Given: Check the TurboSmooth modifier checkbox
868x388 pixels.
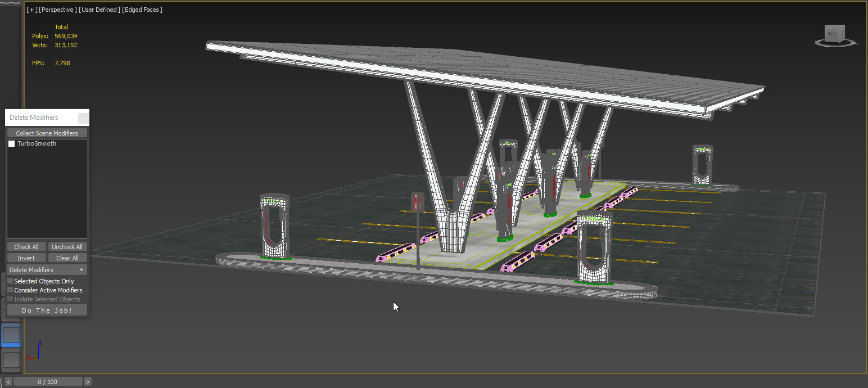Looking at the screenshot, I should pos(11,143).
